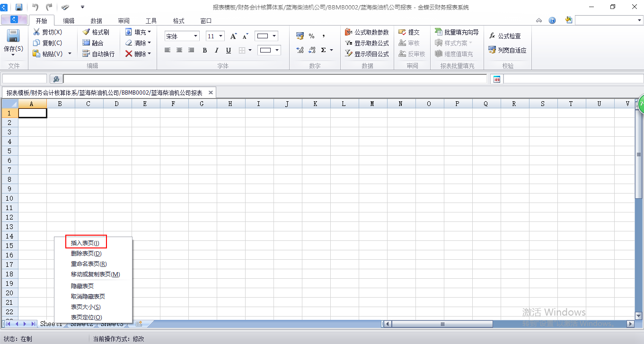644x344 pixels.
Task: Expand the Fill (填充) dropdown
Action: pyautogui.click(x=149, y=32)
